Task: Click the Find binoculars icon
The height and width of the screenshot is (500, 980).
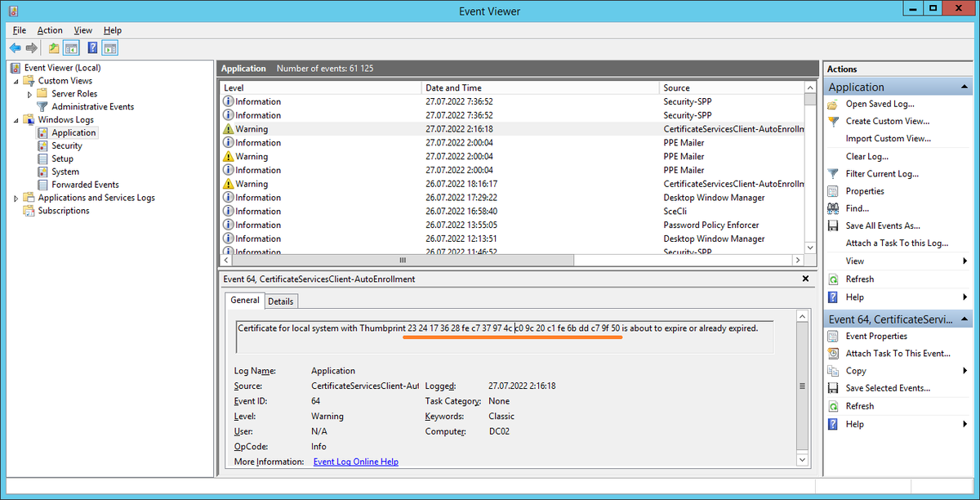Action: (833, 208)
